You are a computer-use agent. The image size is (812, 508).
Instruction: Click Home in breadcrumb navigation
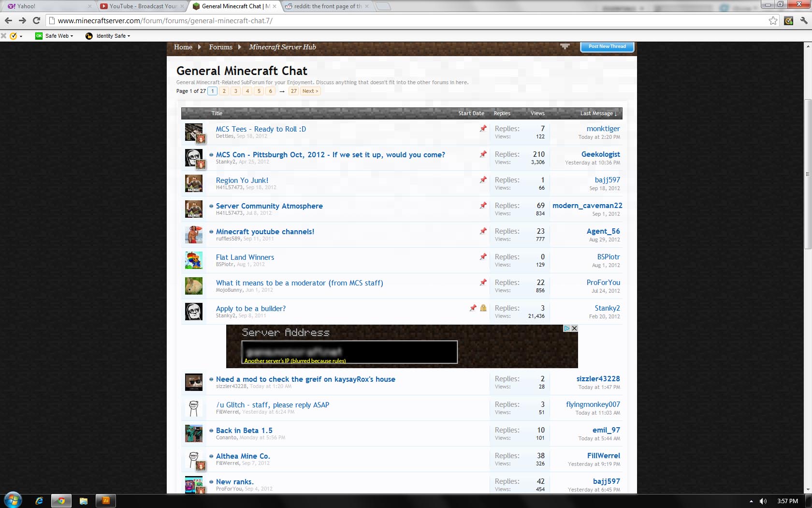click(x=183, y=47)
